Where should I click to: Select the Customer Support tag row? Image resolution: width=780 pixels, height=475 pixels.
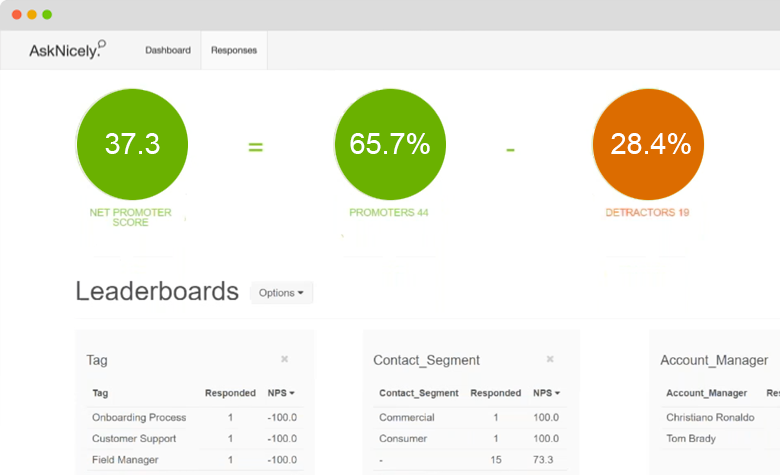pyautogui.click(x=133, y=438)
